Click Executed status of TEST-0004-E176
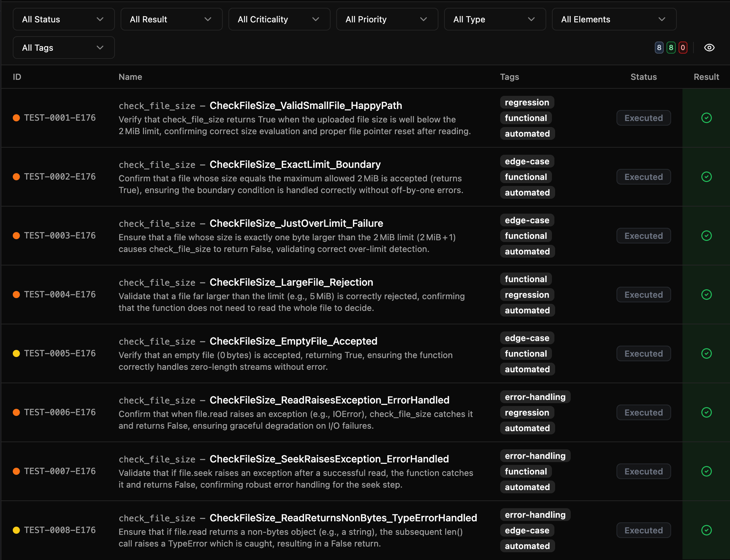This screenshot has width=730, height=560. [643, 295]
